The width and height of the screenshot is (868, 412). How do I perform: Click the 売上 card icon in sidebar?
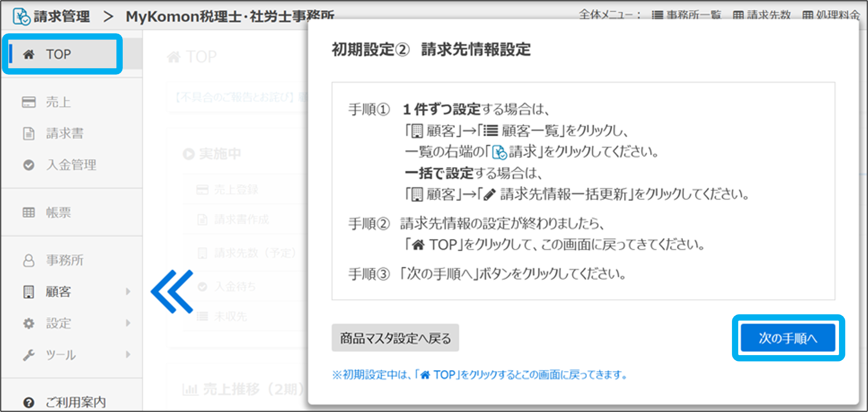[29, 102]
